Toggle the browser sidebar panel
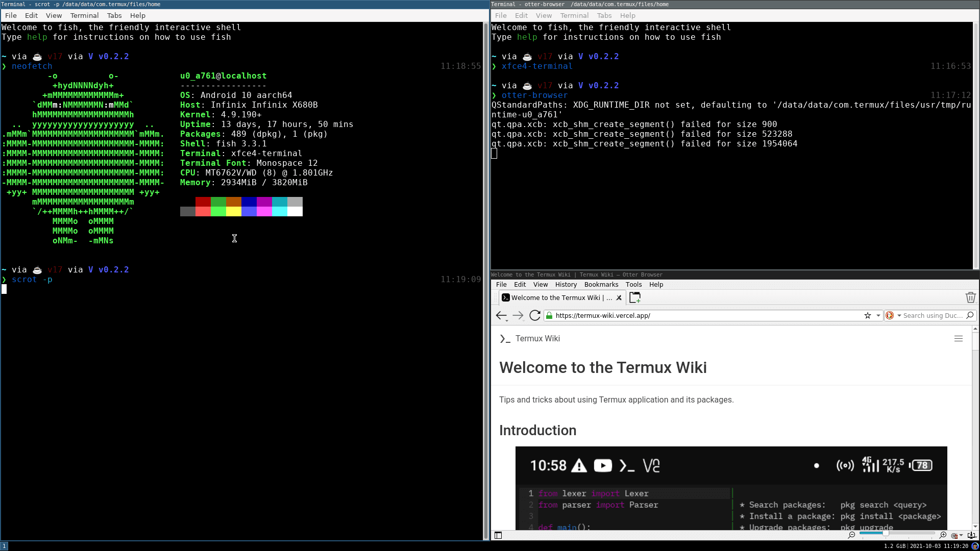Image resolution: width=980 pixels, height=551 pixels. pyautogui.click(x=498, y=535)
